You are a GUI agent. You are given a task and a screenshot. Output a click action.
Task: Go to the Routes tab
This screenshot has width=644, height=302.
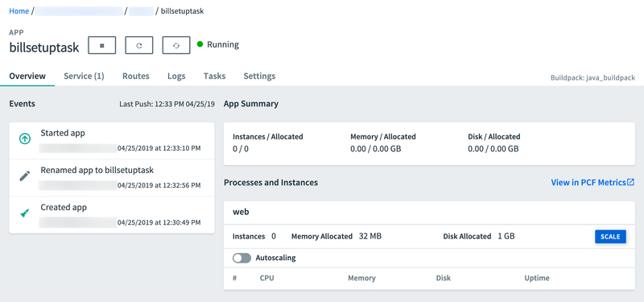point(136,76)
